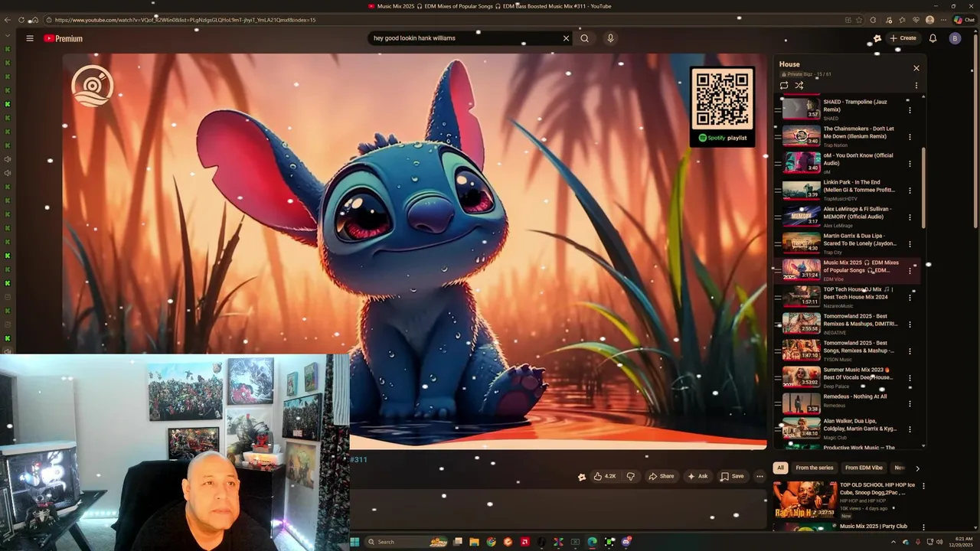Open the Windows Start menu
The height and width of the screenshot is (551, 980).
coord(354,542)
